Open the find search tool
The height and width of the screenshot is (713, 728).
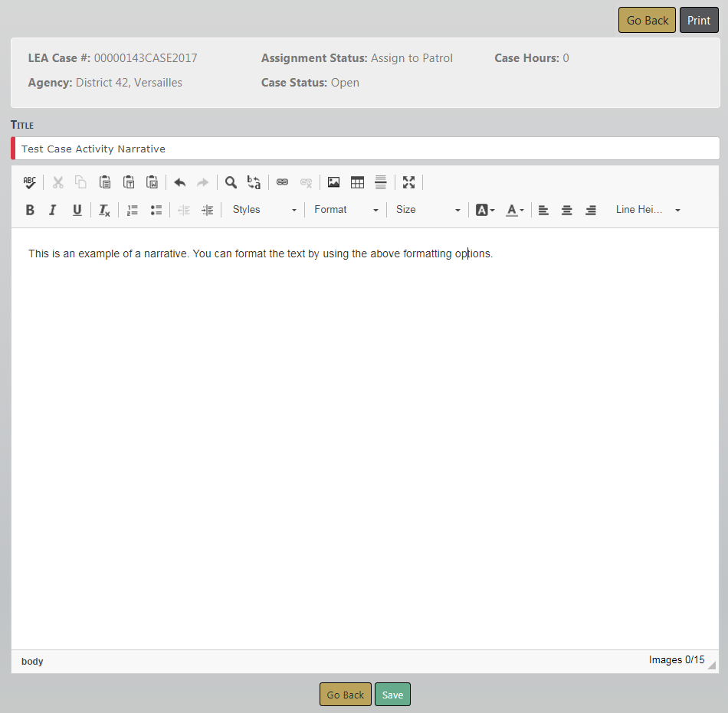231,182
